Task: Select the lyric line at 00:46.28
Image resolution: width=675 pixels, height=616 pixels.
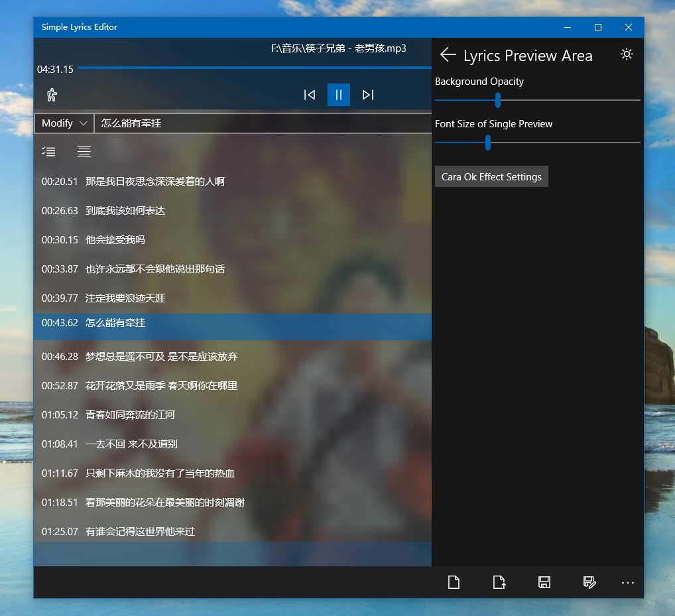Action: [x=233, y=357]
